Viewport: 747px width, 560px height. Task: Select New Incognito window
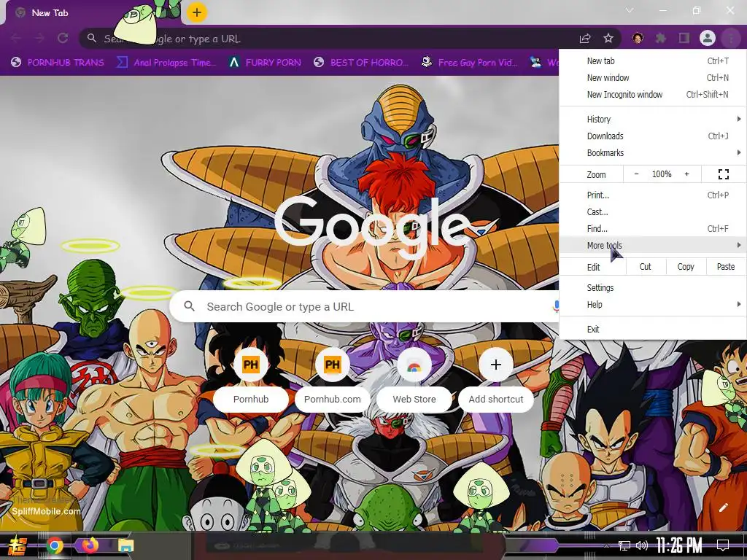point(653,94)
